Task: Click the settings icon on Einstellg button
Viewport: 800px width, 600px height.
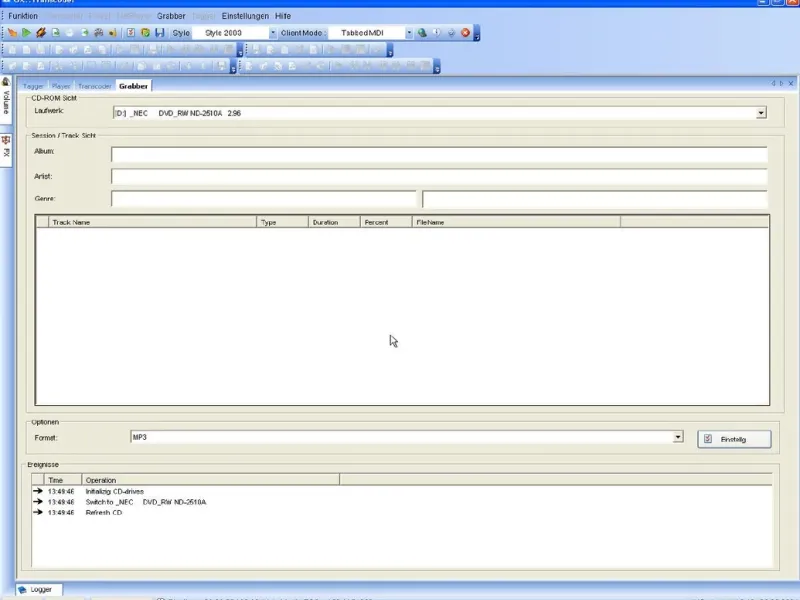Action: click(x=708, y=439)
